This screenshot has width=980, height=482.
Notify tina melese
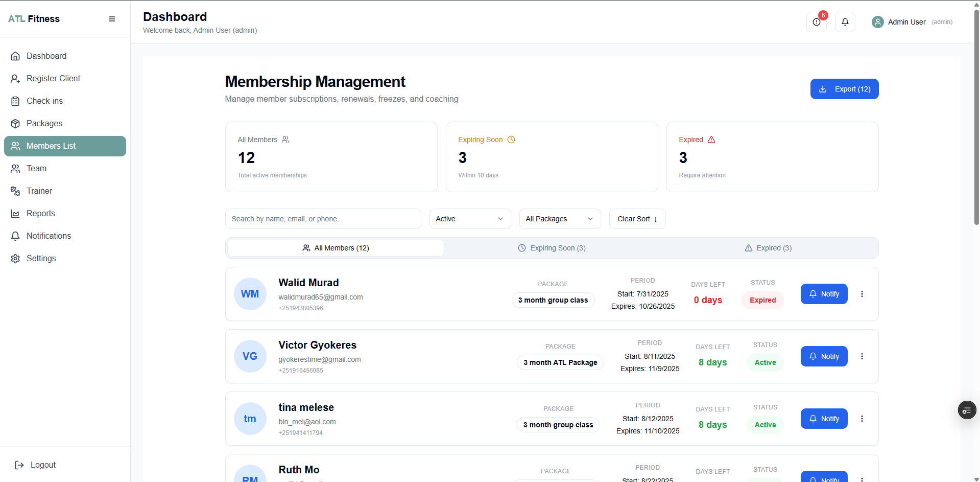point(824,419)
